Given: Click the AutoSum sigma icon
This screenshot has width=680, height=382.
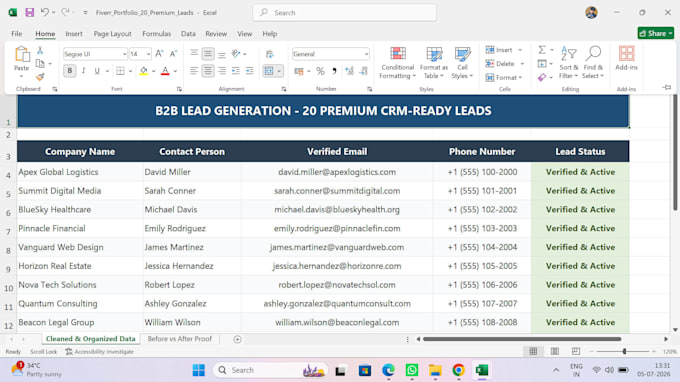Looking at the screenshot, I should (x=542, y=50).
